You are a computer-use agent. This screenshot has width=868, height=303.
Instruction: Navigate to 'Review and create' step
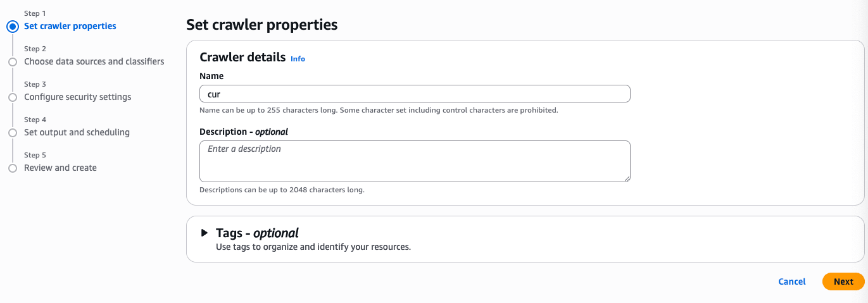60,168
